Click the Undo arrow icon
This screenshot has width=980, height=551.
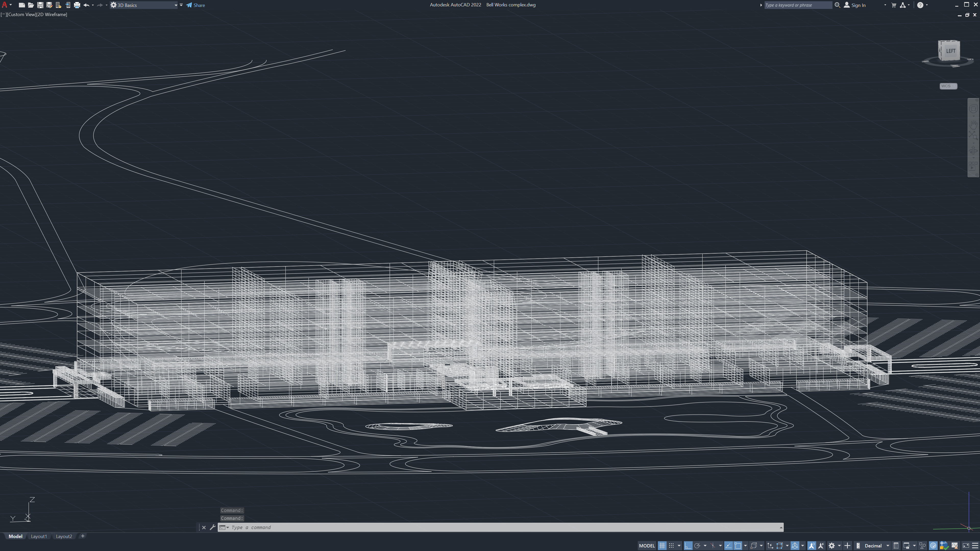click(86, 5)
